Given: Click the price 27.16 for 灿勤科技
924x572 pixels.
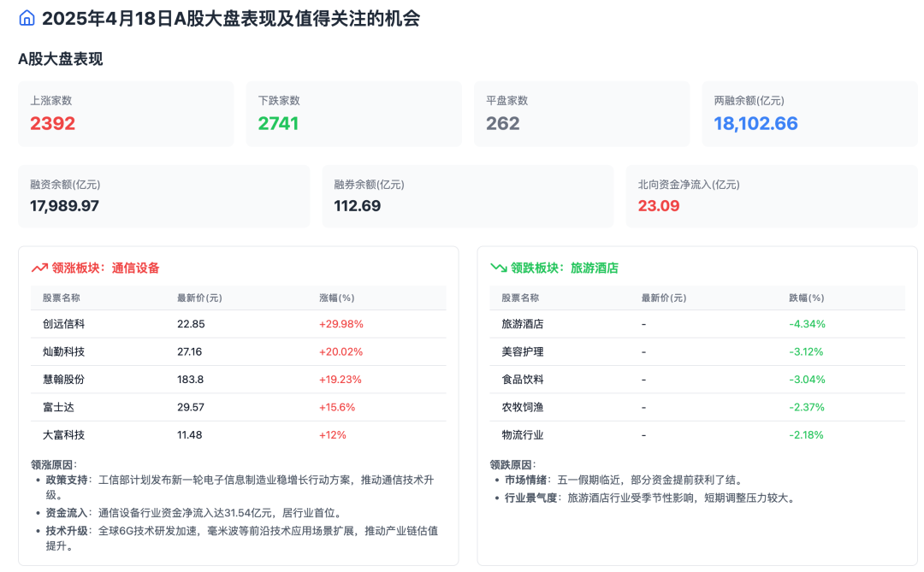Looking at the screenshot, I should (x=189, y=351).
